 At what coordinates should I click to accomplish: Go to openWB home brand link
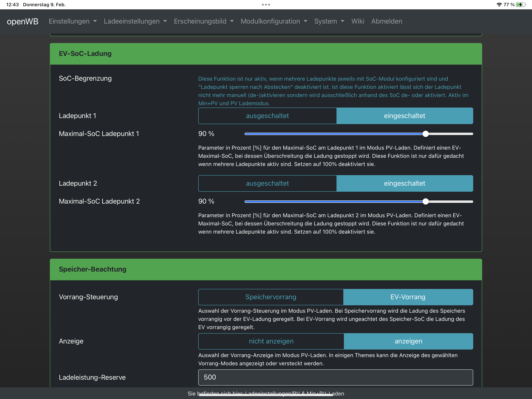(23, 21)
